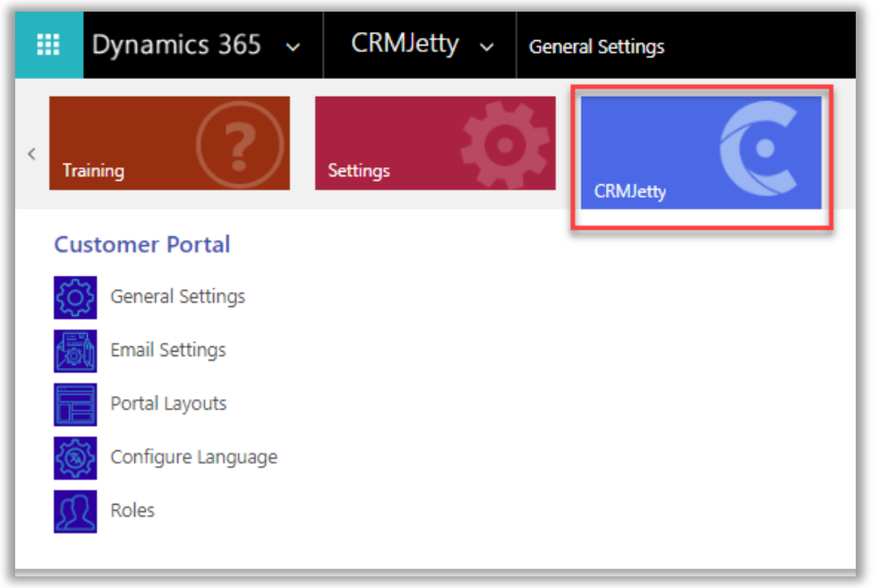This screenshot has height=588, width=879.
Task: Expand the Dynamics 365 dropdown chevron
Action: pos(294,47)
